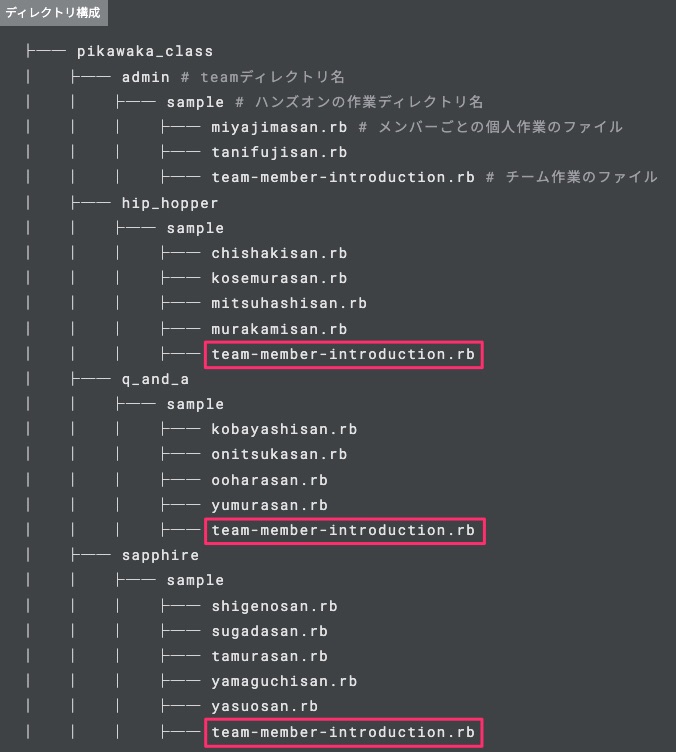The width and height of the screenshot is (676, 752).
Task: Open mitsuhashisan.rb file
Action: tap(289, 303)
